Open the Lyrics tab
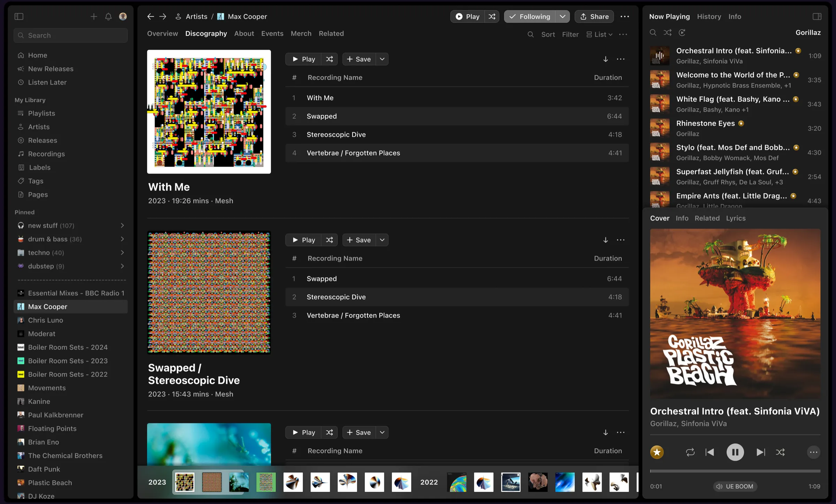This screenshot has height=504, width=836. (736, 218)
